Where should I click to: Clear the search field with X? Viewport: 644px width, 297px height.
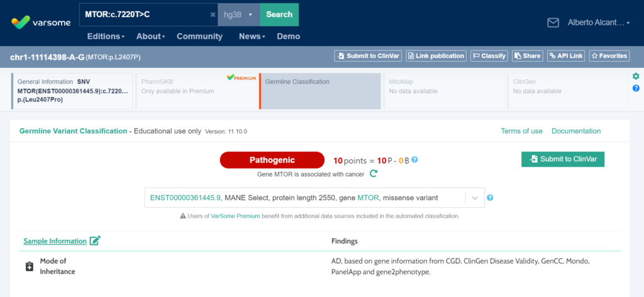(213, 14)
